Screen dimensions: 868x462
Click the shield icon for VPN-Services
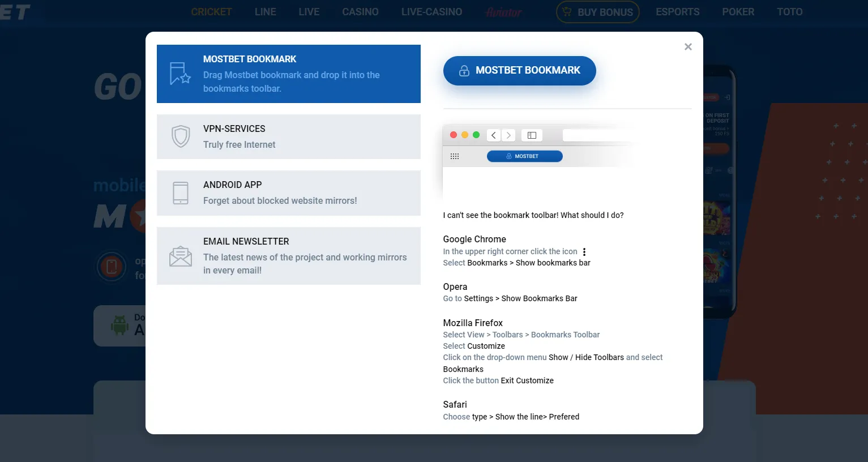(x=180, y=136)
